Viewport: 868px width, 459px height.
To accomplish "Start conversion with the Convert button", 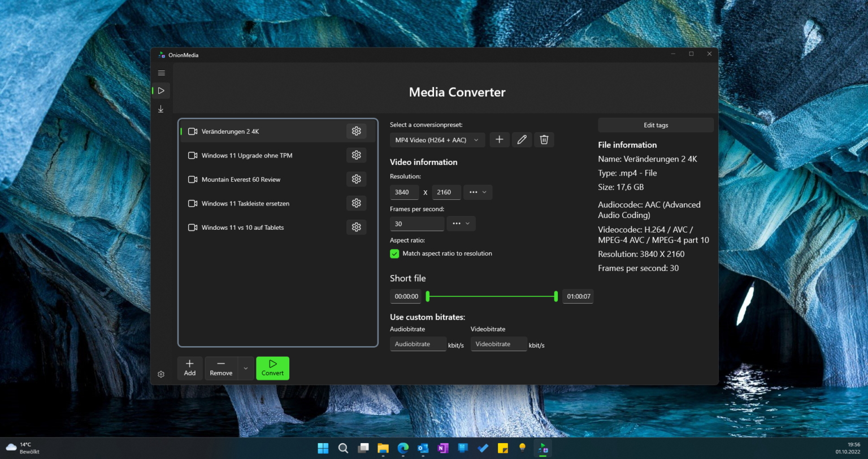I will point(272,368).
